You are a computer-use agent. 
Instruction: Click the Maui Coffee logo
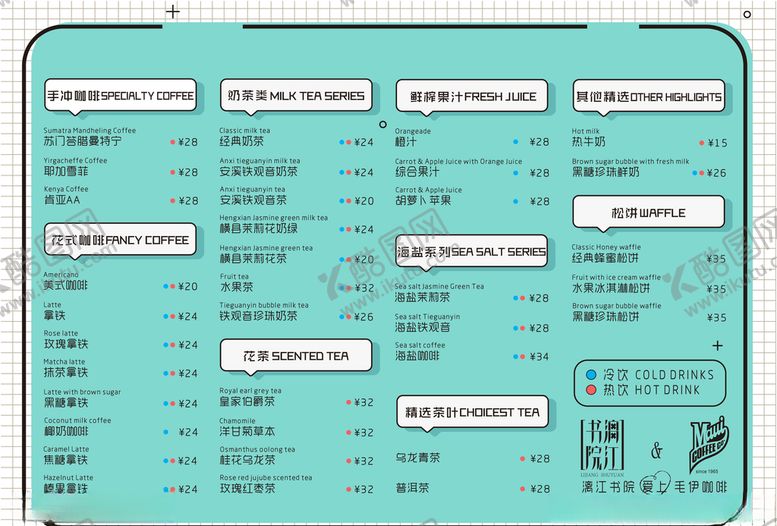point(709,445)
